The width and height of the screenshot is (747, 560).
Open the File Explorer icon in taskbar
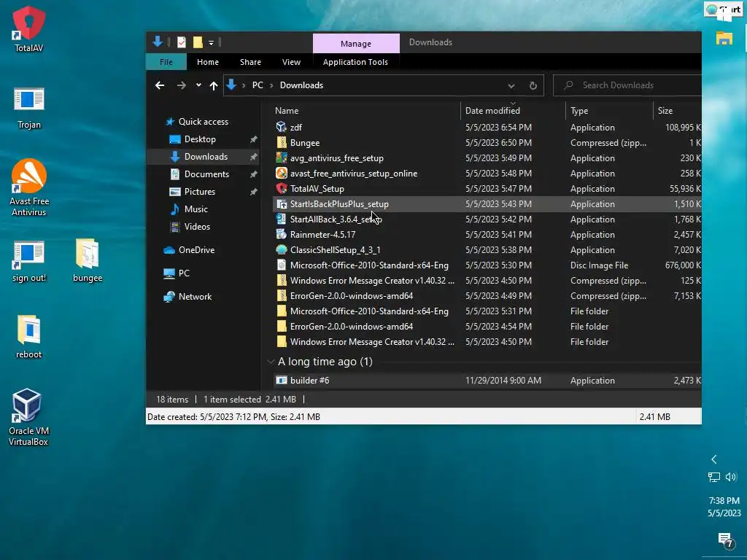point(724,38)
